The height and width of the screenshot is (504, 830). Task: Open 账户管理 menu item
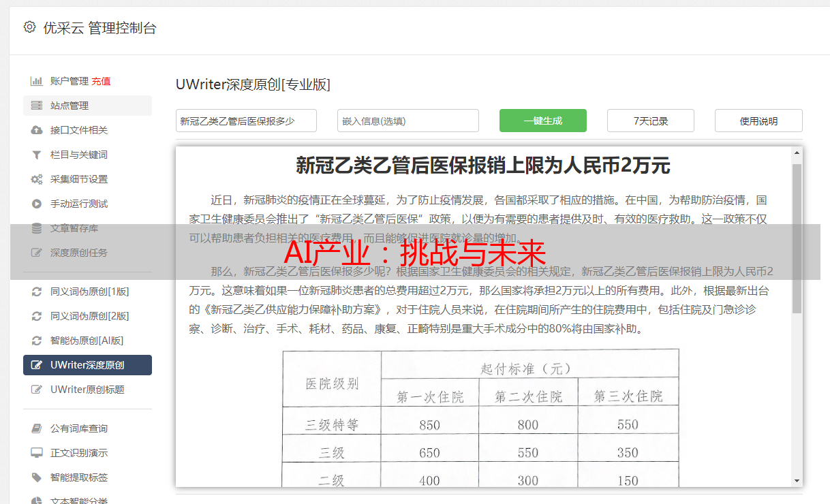click(70, 81)
